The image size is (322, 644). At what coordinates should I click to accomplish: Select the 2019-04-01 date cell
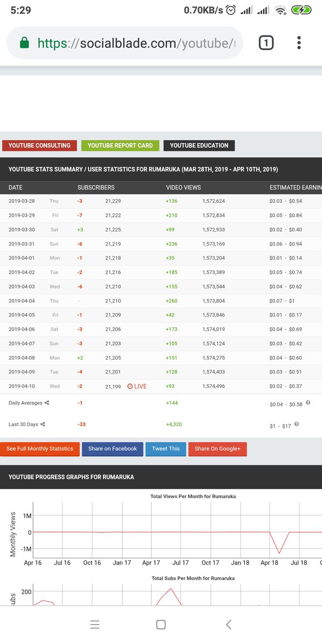[21, 258]
